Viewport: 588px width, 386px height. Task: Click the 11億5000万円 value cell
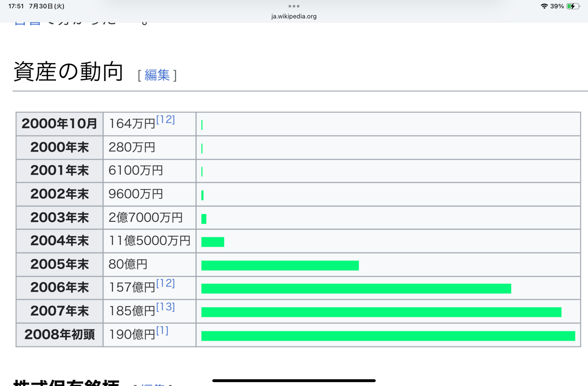click(x=149, y=241)
